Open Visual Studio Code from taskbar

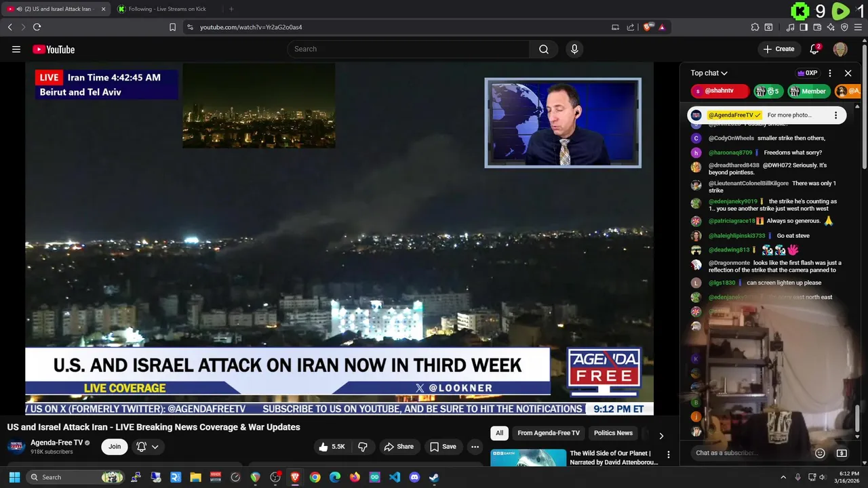(x=395, y=477)
